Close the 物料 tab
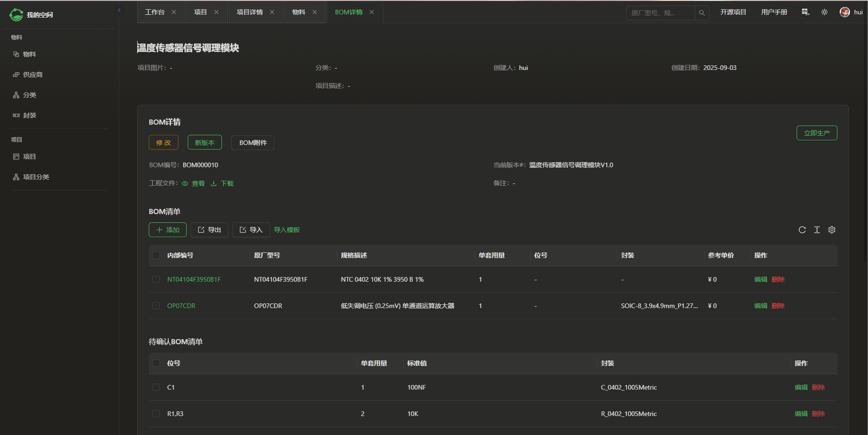Image resolution: width=868 pixels, height=435 pixels. tap(315, 12)
